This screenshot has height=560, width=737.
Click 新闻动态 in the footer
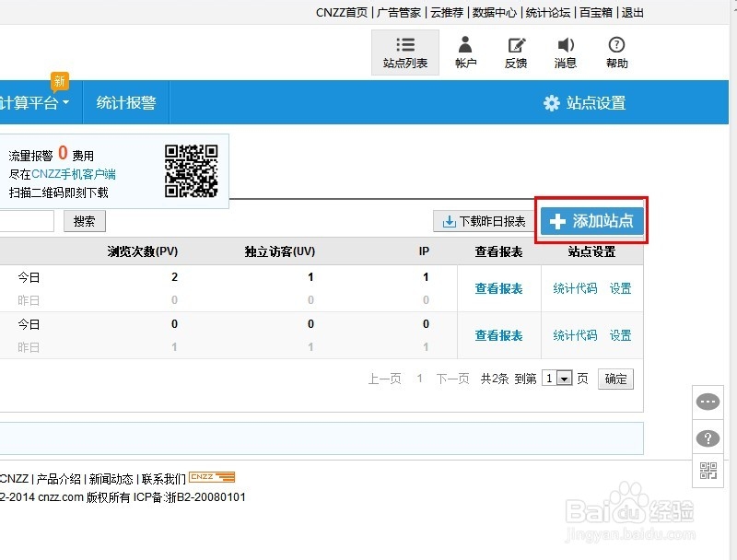[x=111, y=479]
